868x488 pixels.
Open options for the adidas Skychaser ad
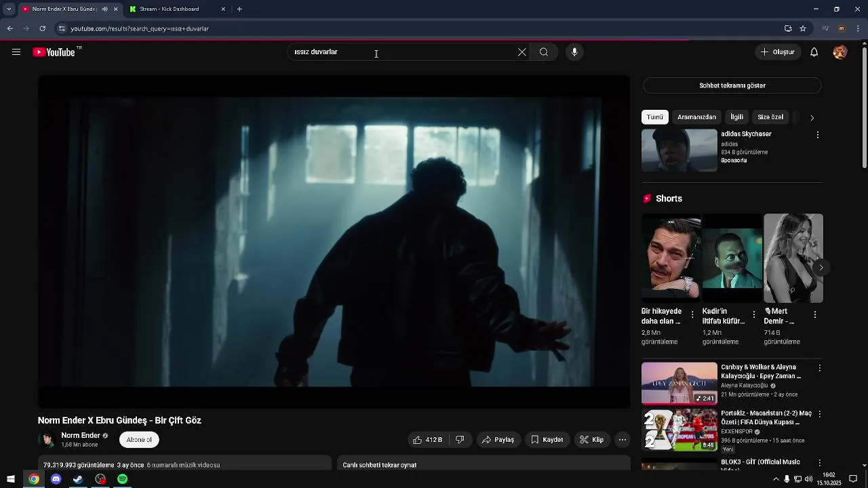817,135
